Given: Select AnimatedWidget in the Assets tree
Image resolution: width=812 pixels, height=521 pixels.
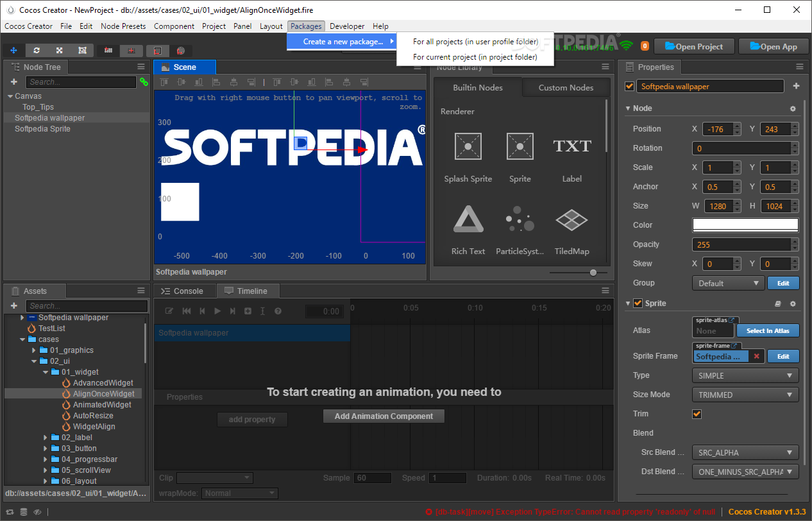Looking at the screenshot, I should pyautogui.click(x=102, y=405).
